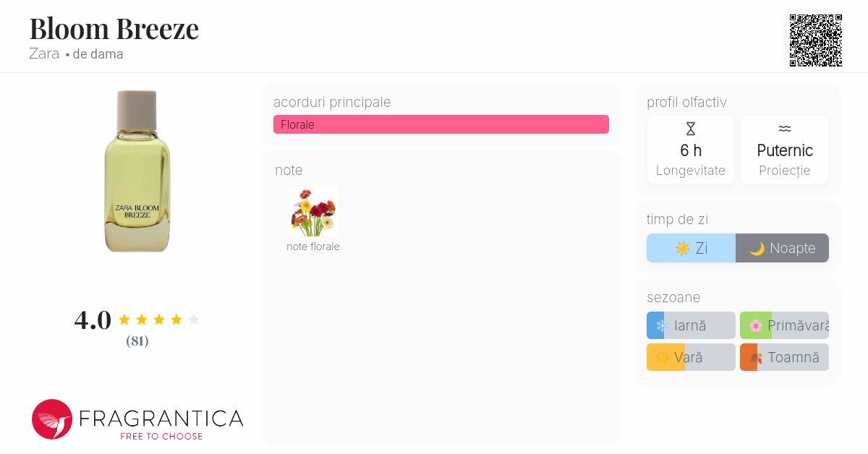Viewport: 868px width, 454px height.
Task: Click the four-star rating stars
Action: tap(158, 320)
